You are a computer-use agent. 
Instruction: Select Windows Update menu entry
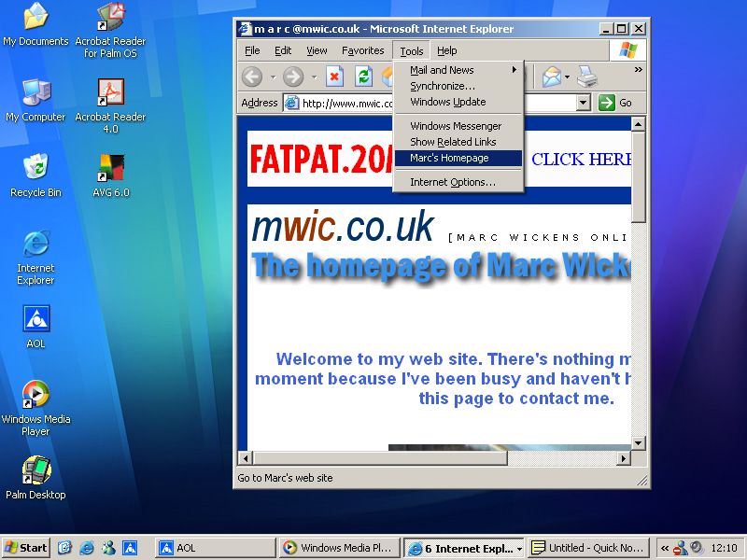pyautogui.click(x=448, y=102)
